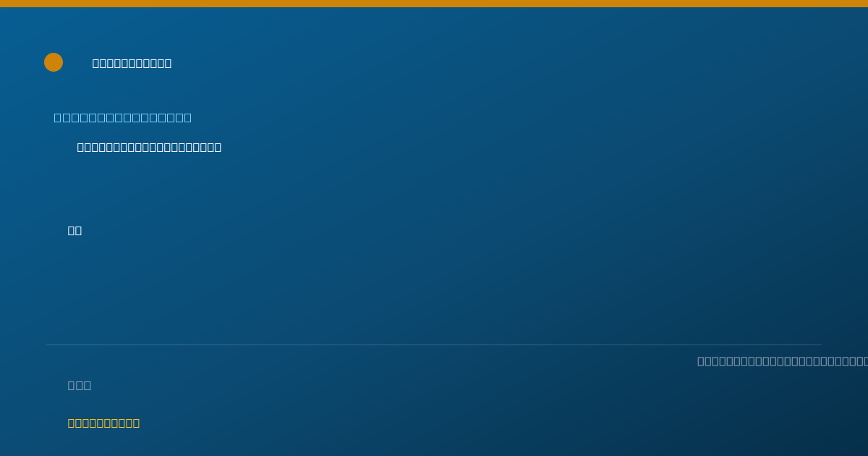Click the white title text beside the orange logo
Image resolution: width=868 pixels, height=456 pixels.
[132, 63]
